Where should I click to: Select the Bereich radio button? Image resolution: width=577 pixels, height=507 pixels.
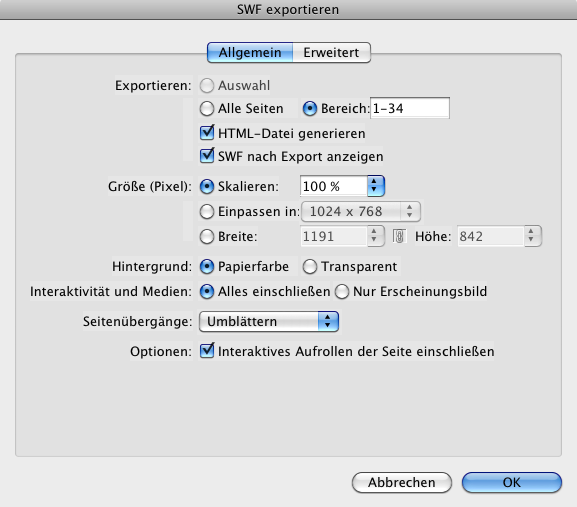tap(310, 109)
